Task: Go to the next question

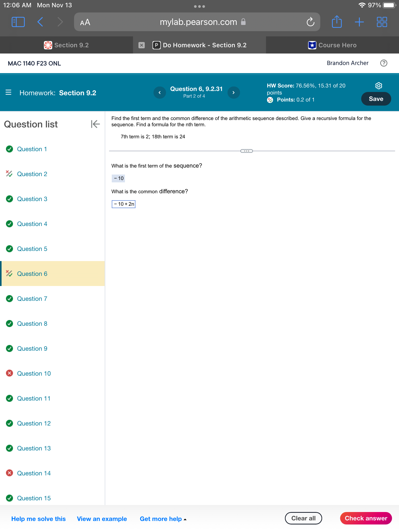Action: click(234, 92)
